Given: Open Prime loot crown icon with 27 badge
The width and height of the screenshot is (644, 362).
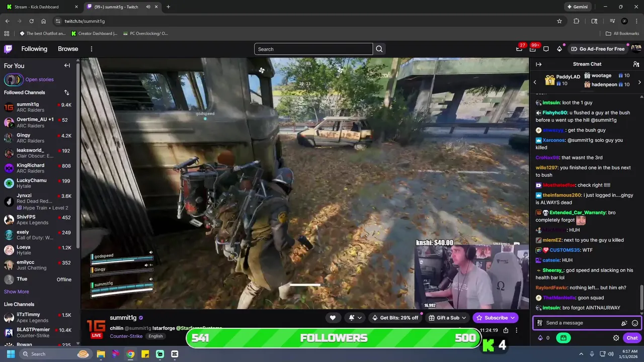Looking at the screenshot, I should point(519,49).
